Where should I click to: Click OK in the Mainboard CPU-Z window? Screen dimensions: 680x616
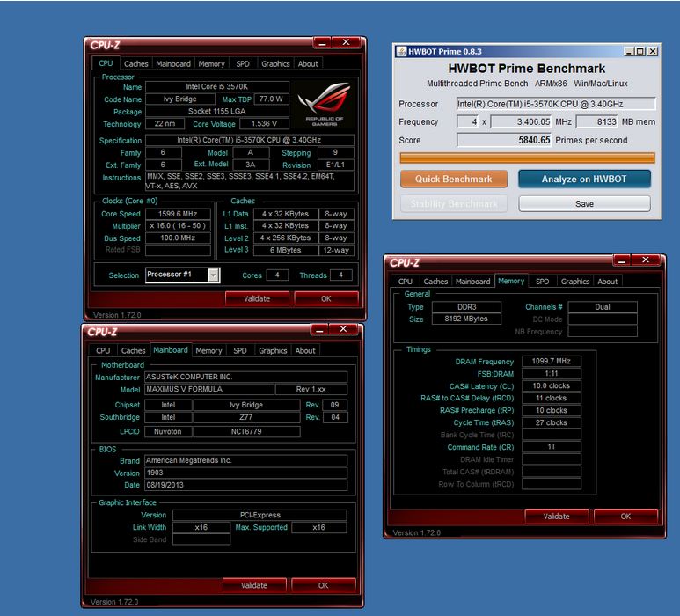[324, 585]
